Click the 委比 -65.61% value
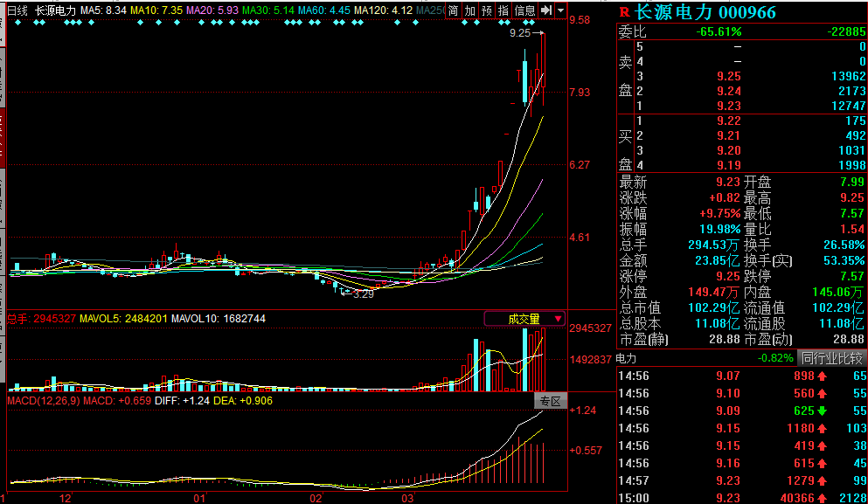 719,32
